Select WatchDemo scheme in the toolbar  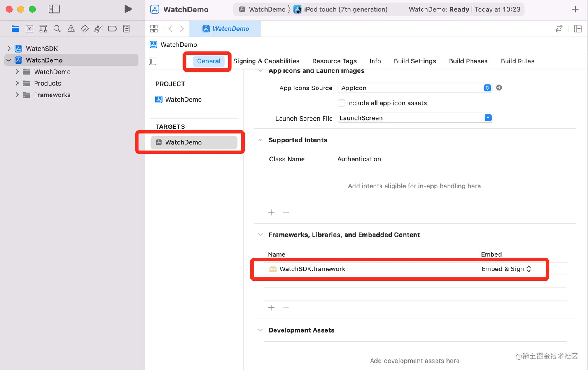coord(262,9)
